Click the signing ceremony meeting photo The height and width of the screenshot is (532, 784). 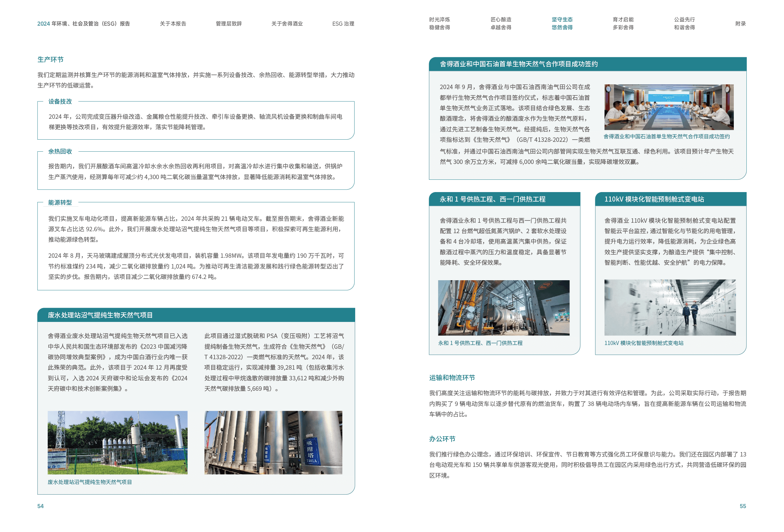click(669, 107)
